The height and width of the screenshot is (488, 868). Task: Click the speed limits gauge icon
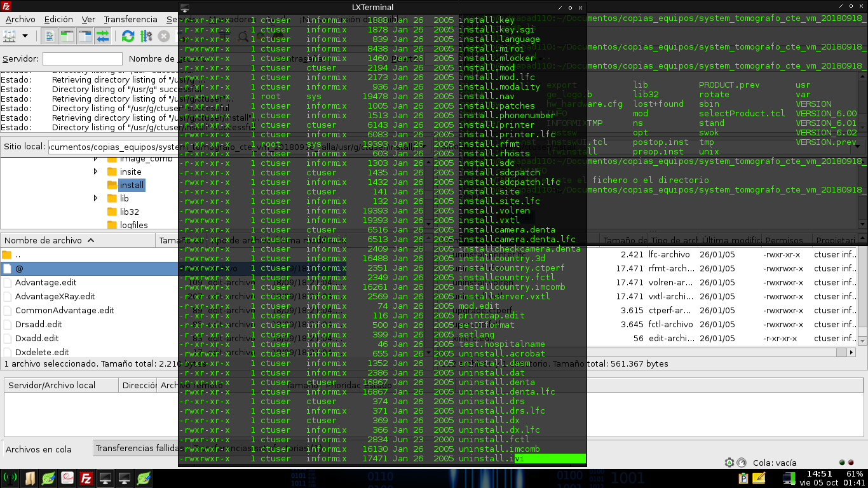point(729,463)
